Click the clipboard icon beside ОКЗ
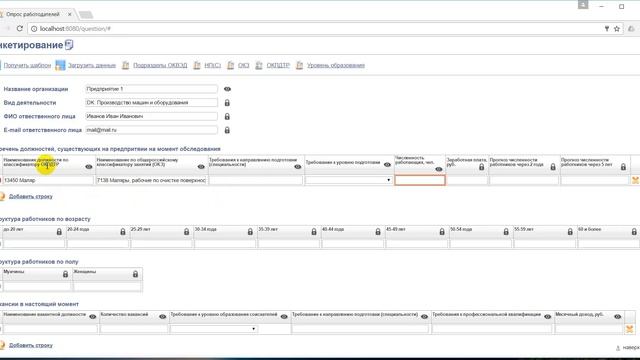 coord(231,65)
